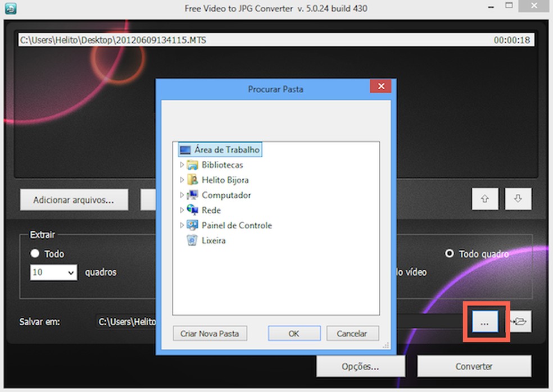Click the Converter button
553x392 pixels.
pos(474,366)
